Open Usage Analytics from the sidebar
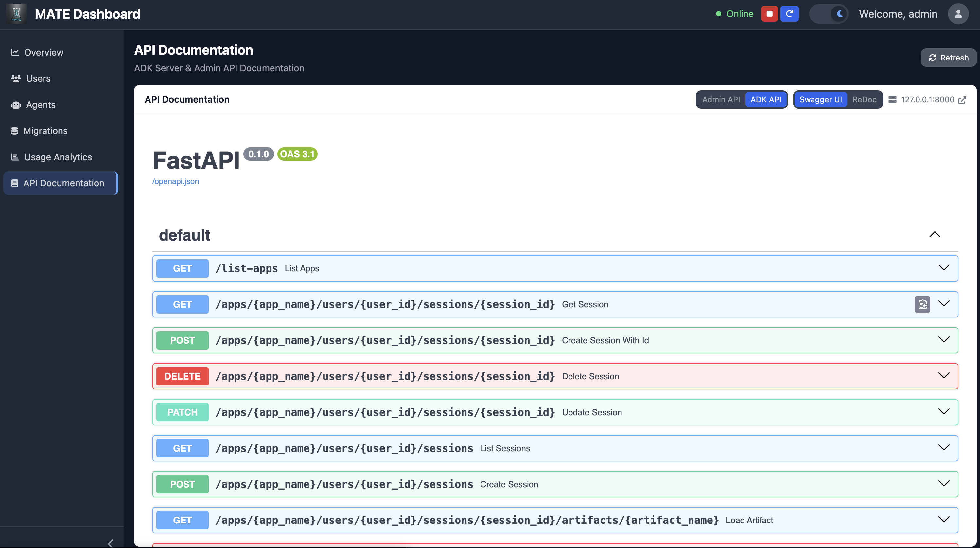The width and height of the screenshot is (980, 548). tap(58, 157)
